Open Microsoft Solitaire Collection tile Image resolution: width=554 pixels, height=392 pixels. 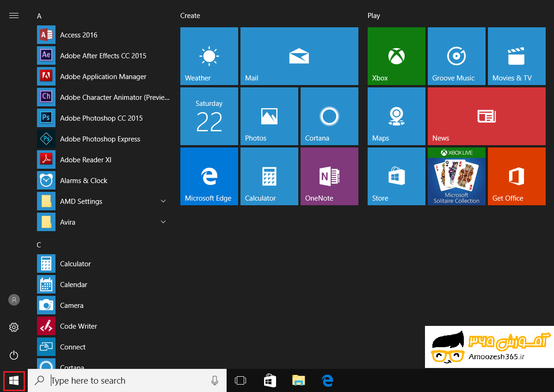(456, 176)
